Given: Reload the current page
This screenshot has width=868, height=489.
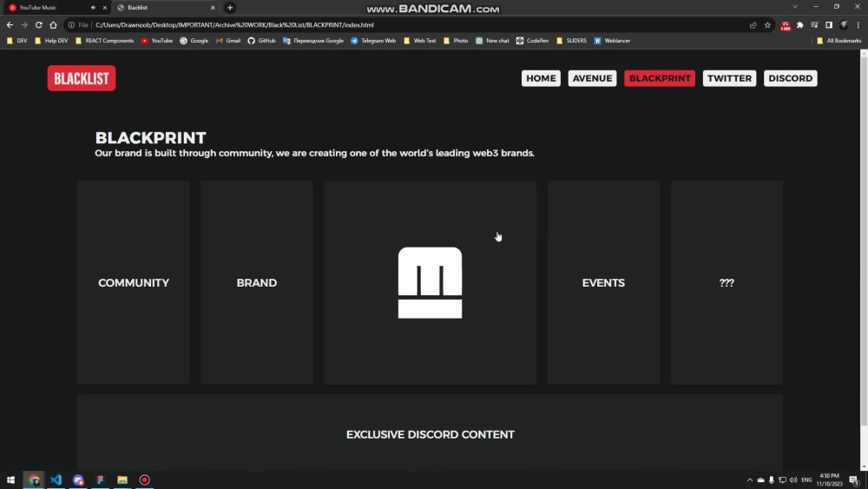Looking at the screenshot, I should (x=39, y=25).
